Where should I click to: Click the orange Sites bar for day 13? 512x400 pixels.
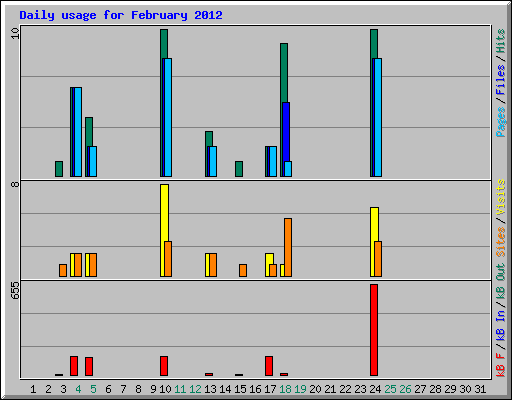click(213, 265)
